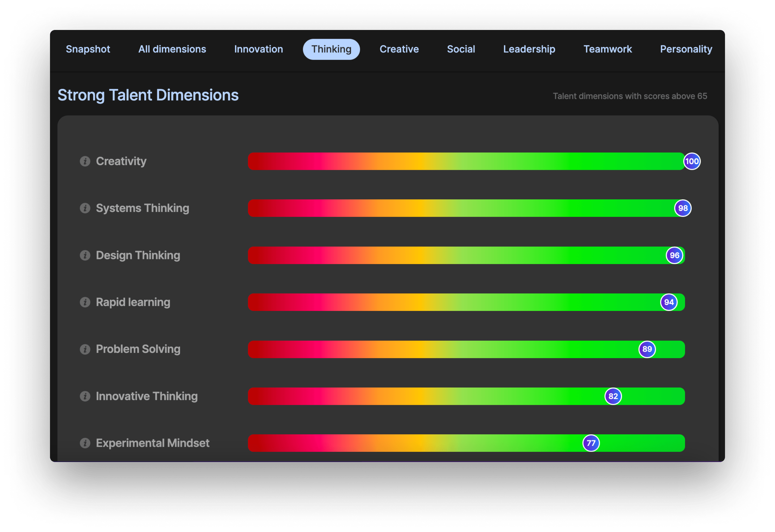Open the All dimensions tab
This screenshot has width=775, height=532.
[x=172, y=49]
